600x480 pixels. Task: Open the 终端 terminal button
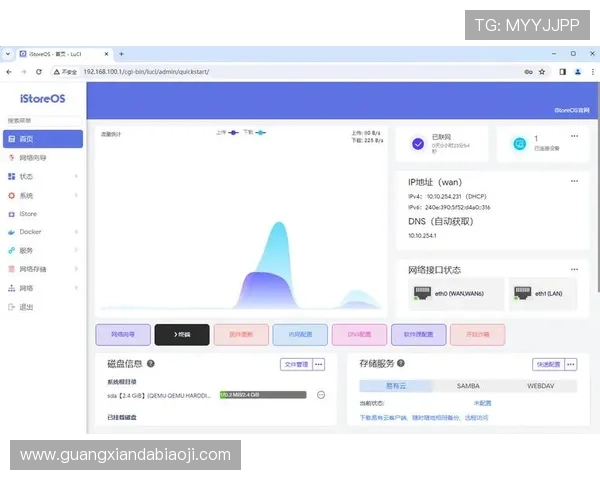(182, 335)
